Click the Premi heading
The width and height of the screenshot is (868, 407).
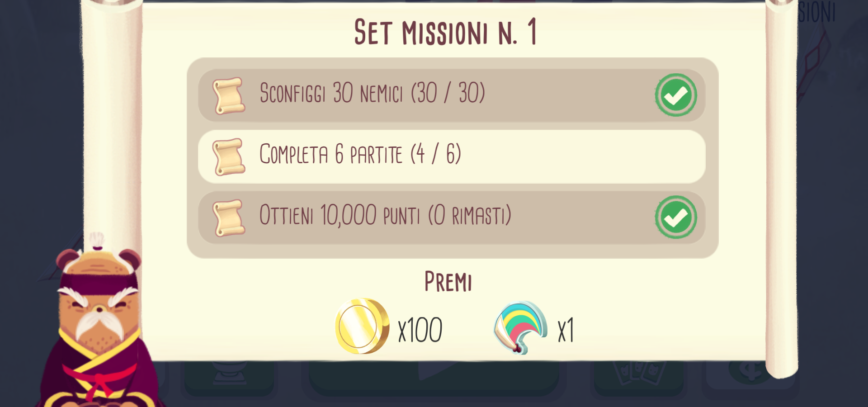click(x=448, y=281)
